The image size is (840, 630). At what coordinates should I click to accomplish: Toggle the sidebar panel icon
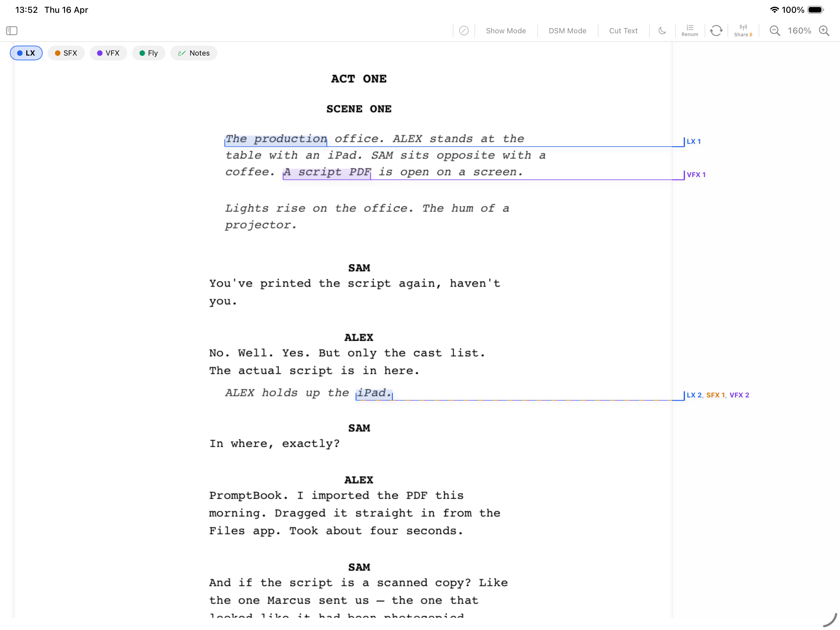pyautogui.click(x=12, y=31)
